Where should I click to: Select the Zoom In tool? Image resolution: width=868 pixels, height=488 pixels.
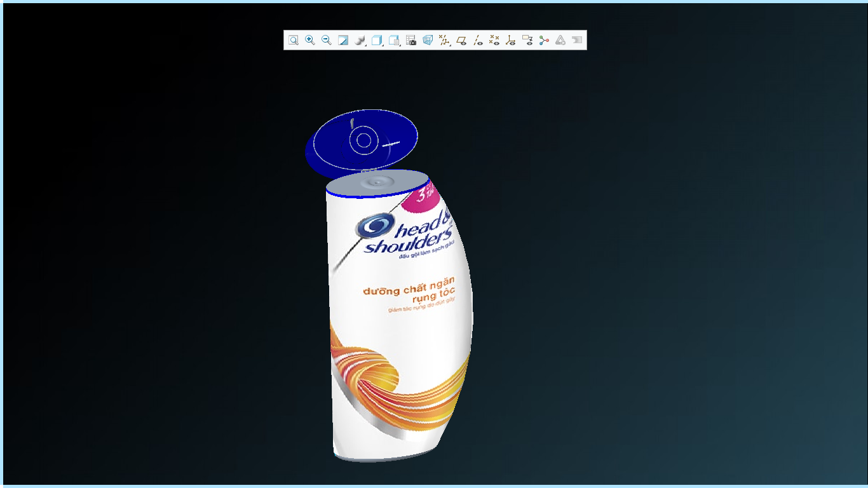click(x=310, y=40)
